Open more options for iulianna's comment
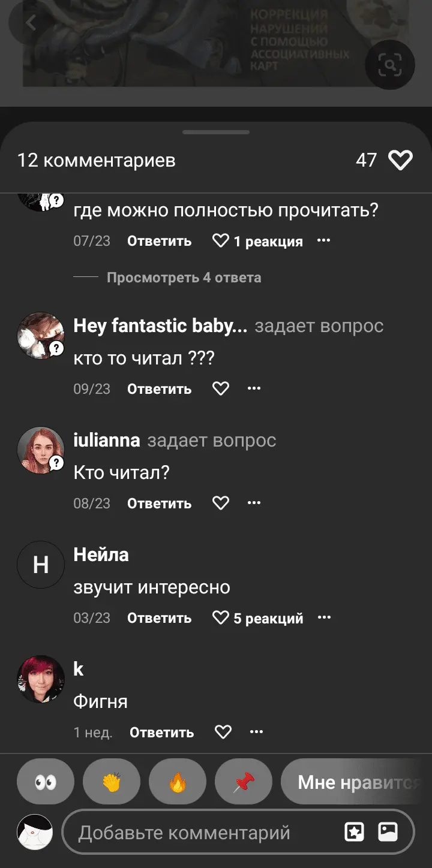The image size is (432, 868). pos(254,503)
